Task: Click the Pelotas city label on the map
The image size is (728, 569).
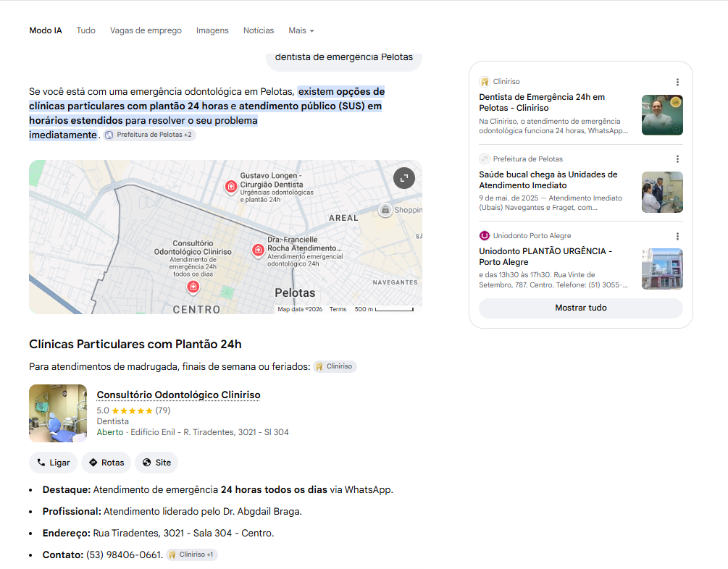Action: pos(295,293)
